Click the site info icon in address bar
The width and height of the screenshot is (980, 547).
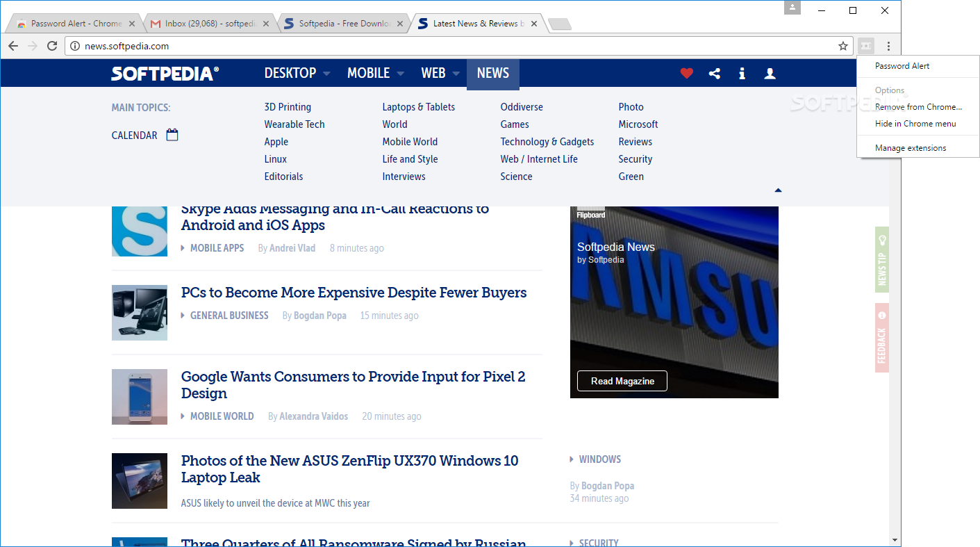(75, 46)
